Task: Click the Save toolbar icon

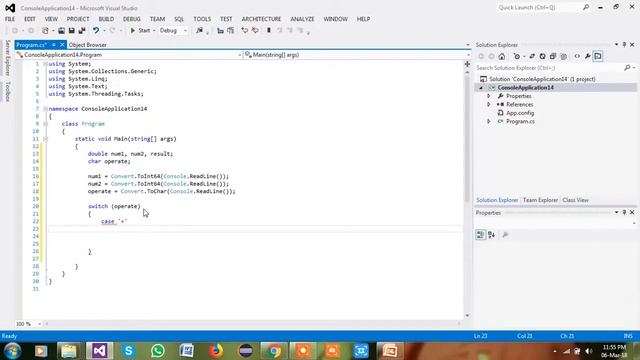Action: click(71, 31)
